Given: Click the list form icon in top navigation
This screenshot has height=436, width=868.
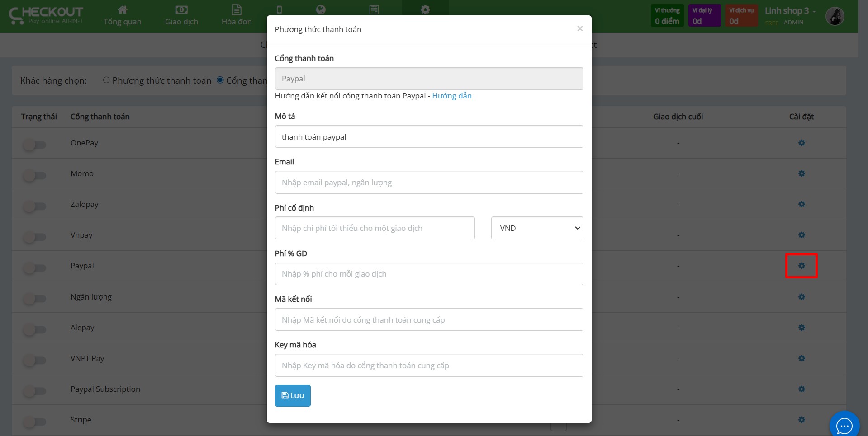Looking at the screenshot, I should pyautogui.click(x=374, y=9).
